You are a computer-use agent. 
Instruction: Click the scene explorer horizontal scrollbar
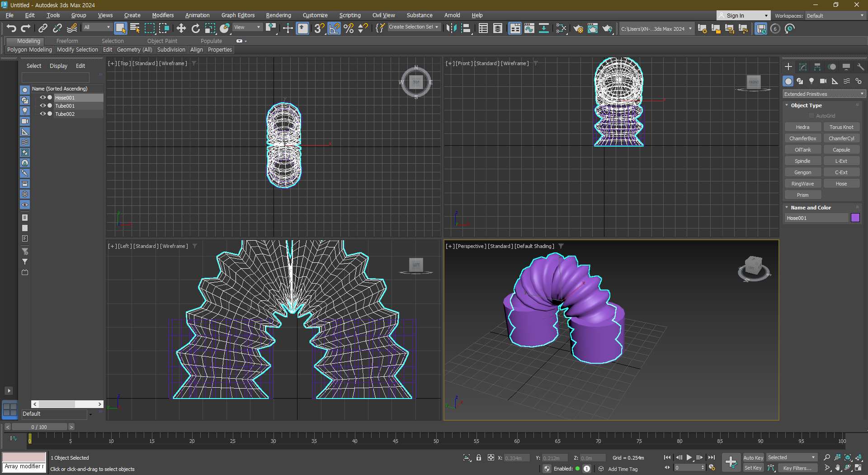pyautogui.click(x=67, y=404)
